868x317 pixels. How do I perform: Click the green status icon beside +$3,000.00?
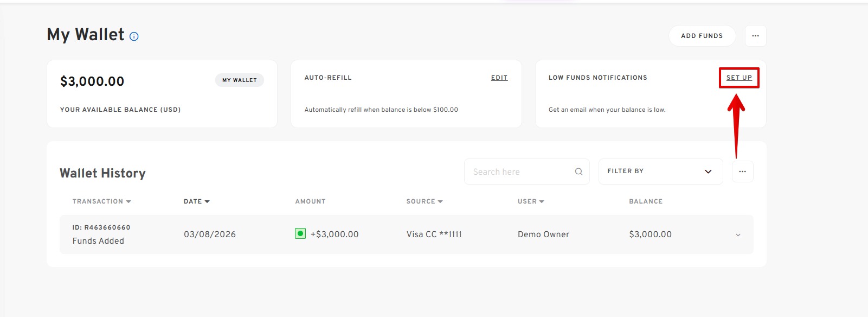(x=300, y=234)
